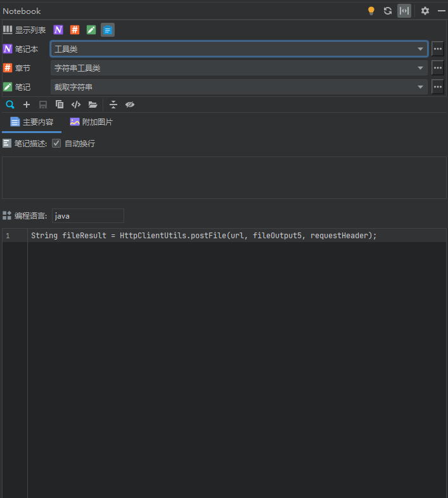Click the lightbulb tips icon
Screen dimensions: 448x498
[371, 11]
